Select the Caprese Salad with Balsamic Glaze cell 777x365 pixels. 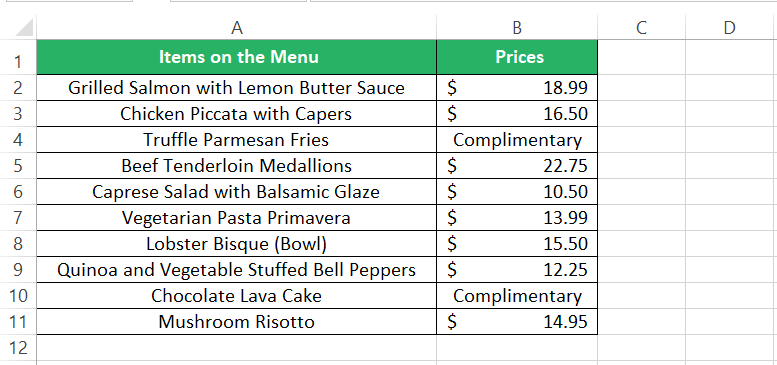point(237,192)
